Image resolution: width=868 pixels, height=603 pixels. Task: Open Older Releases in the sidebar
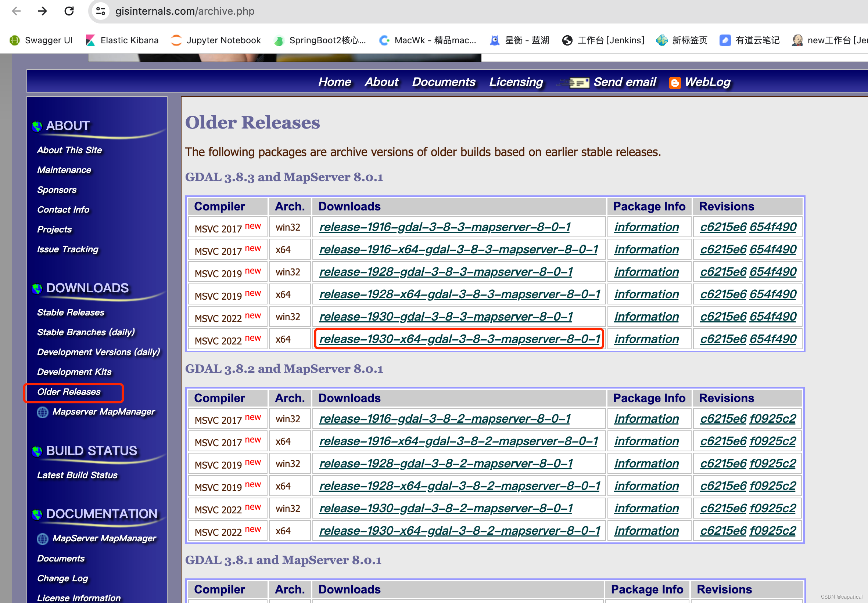(x=69, y=392)
